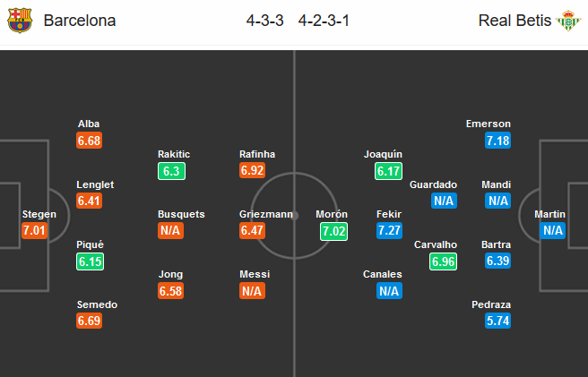Open player Griezmann's name label
Screen dimensions: 588x377
coord(266,214)
